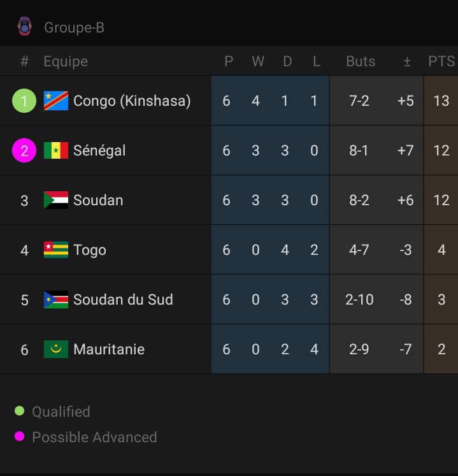Viewport: 458px width, 476px height.
Task: Click the Buts column header
Action: 361,62
